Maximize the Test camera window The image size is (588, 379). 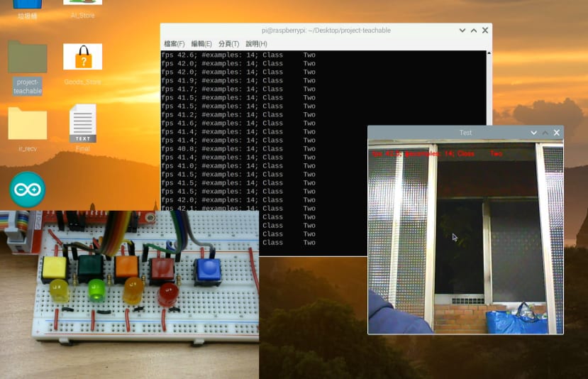coord(545,133)
